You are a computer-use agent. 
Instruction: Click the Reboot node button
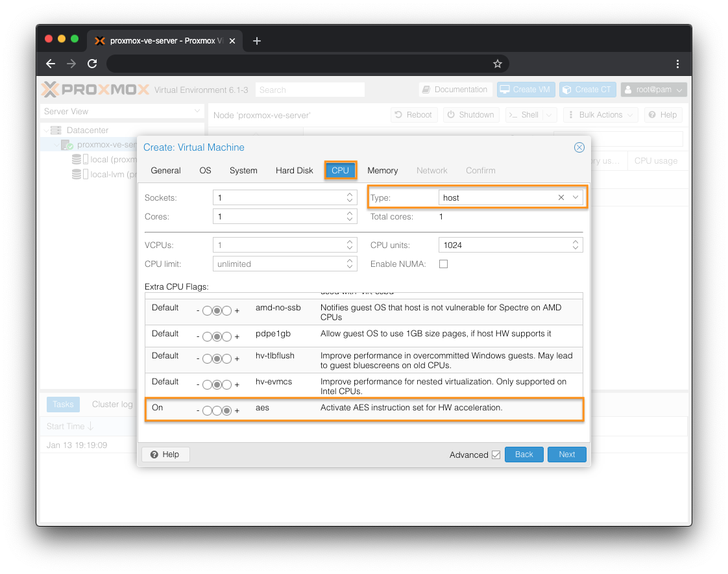pos(414,115)
